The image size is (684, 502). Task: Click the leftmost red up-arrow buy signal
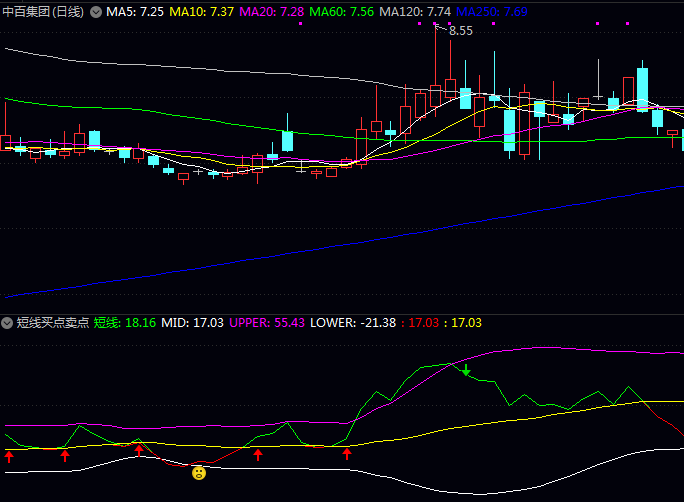pyautogui.click(x=9, y=457)
